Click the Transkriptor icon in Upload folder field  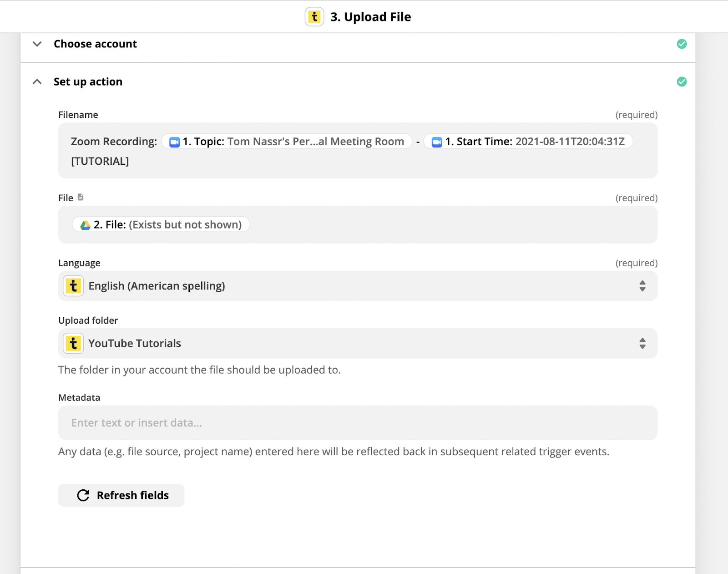73,343
